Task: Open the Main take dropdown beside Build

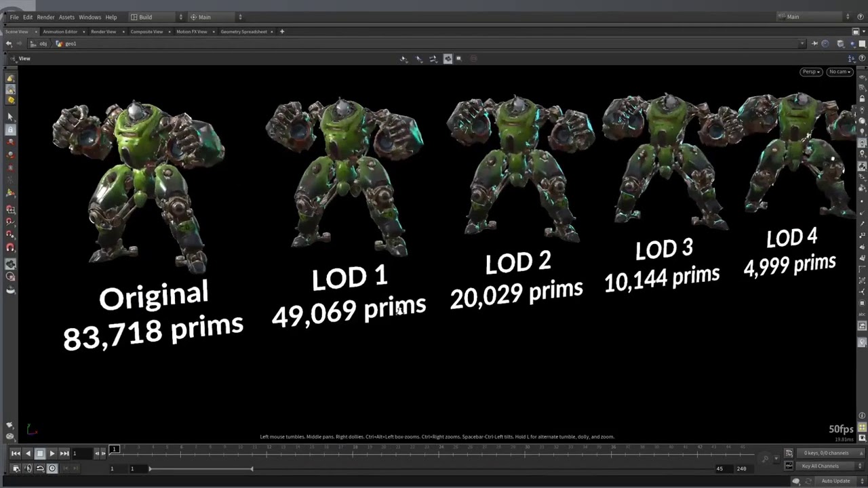Action: (x=216, y=17)
